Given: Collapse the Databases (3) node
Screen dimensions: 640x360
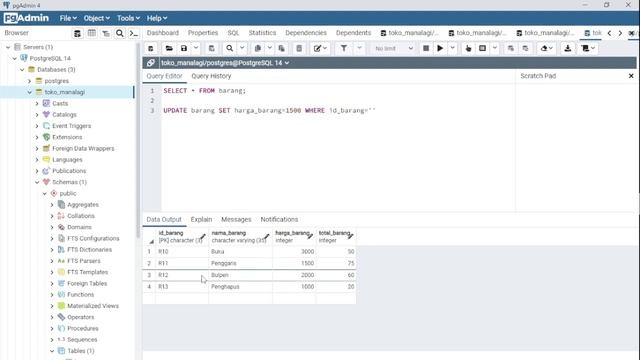Looking at the screenshot, I should [22, 70].
